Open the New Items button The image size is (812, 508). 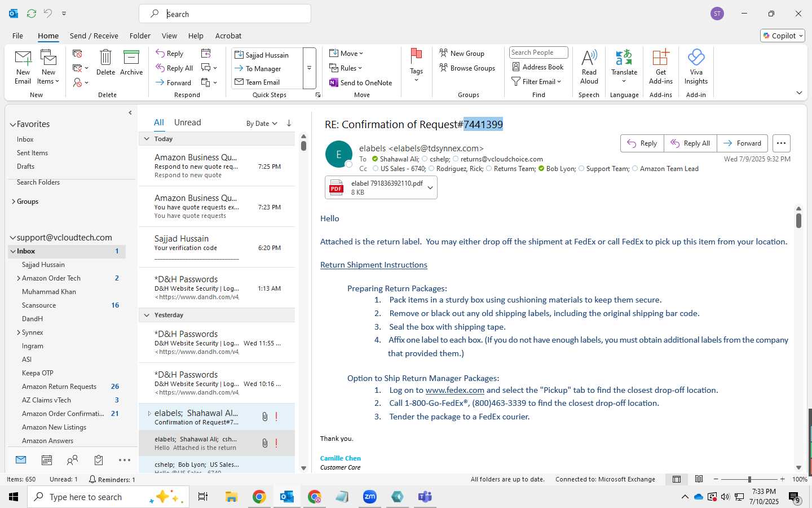(x=48, y=67)
